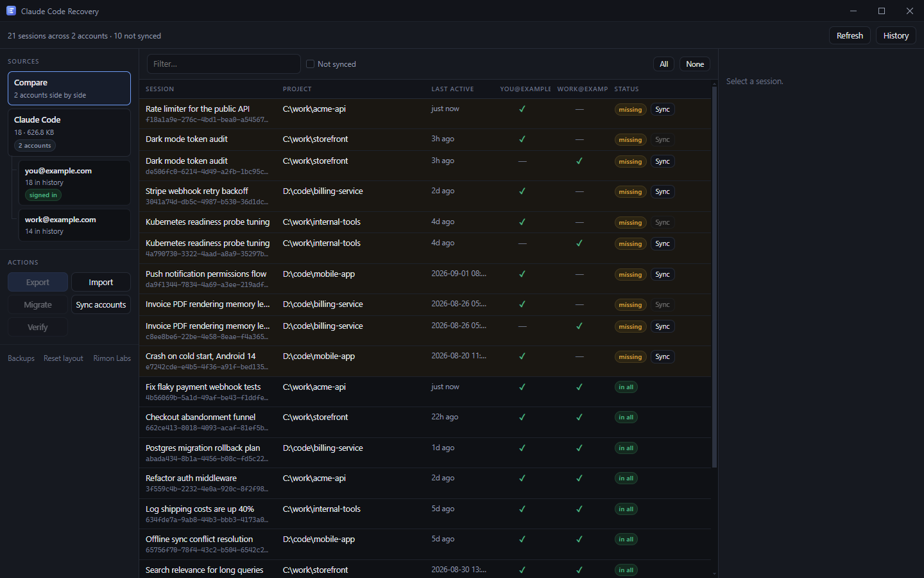
Task: Select session Fix flaky payment webhook tests
Action: 425,392
